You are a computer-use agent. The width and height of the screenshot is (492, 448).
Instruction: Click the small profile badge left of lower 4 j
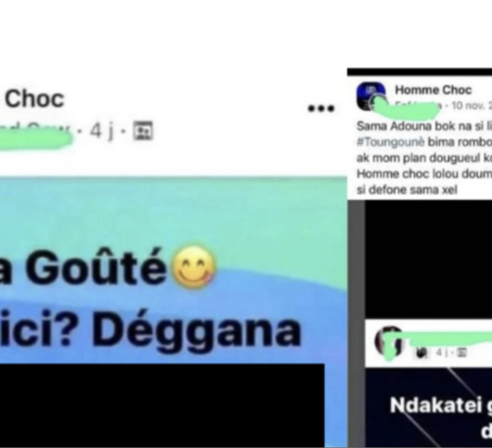click(421, 353)
